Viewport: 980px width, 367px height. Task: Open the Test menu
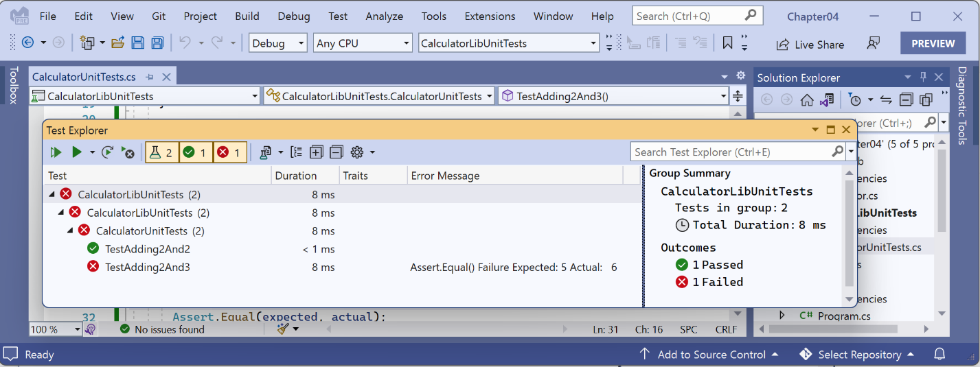coord(338,16)
